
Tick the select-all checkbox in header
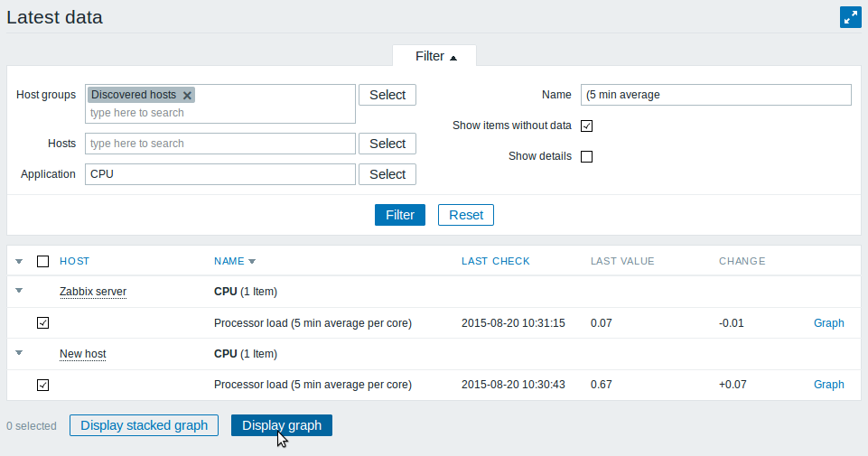[42, 261]
